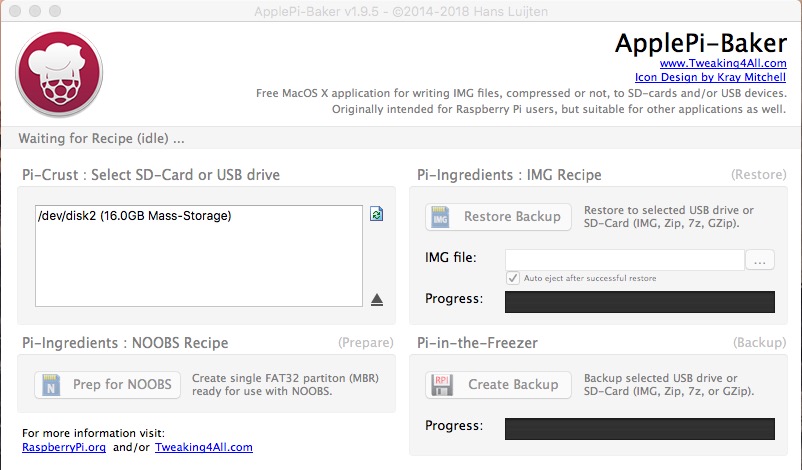802x470 pixels.
Task: Click the '(Restore)' label
Action: coord(759,174)
